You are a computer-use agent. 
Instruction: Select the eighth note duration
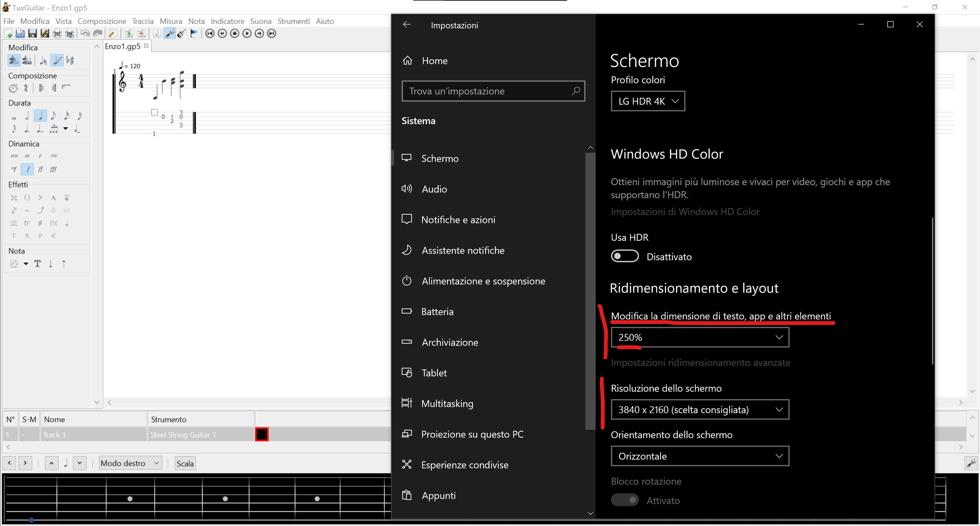click(x=53, y=116)
